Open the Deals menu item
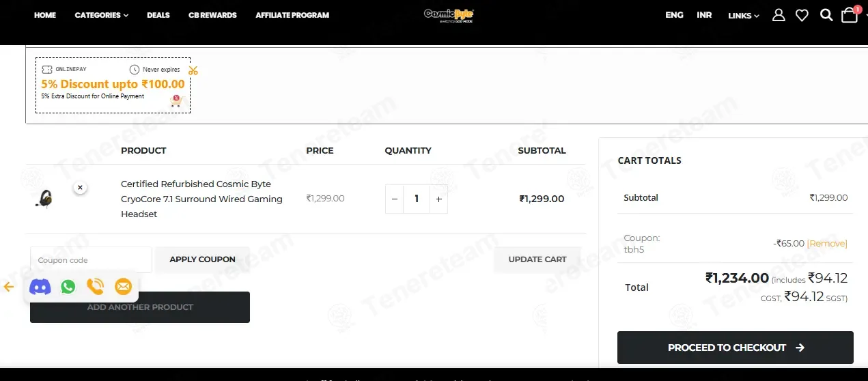 click(x=158, y=15)
